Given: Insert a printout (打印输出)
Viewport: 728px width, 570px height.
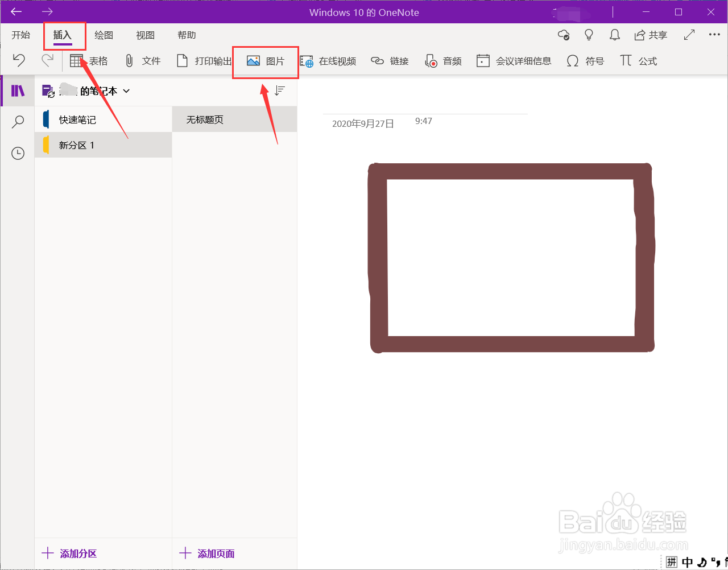Looking at the screenshot, I should (204, 61).
